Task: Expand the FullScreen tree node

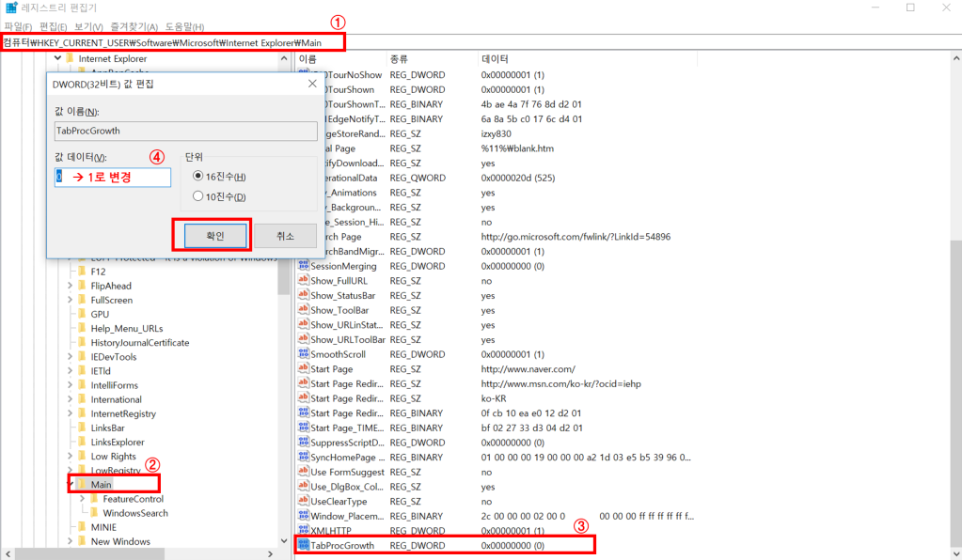Action: tap(70, 300)
